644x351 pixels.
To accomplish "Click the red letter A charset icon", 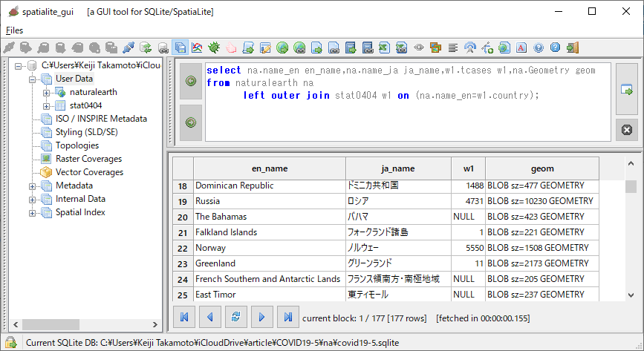I will pyautogui.click(x=521, y=47).
